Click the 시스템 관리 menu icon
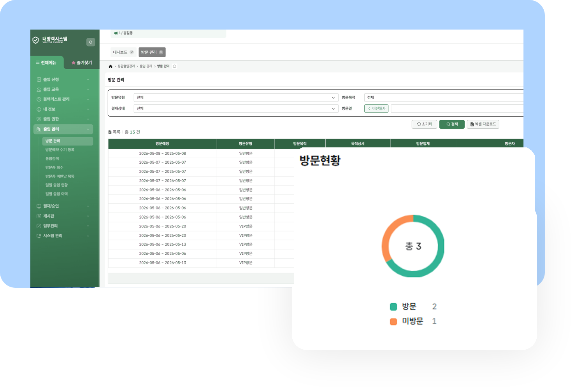576x392 pixels. 39,236
